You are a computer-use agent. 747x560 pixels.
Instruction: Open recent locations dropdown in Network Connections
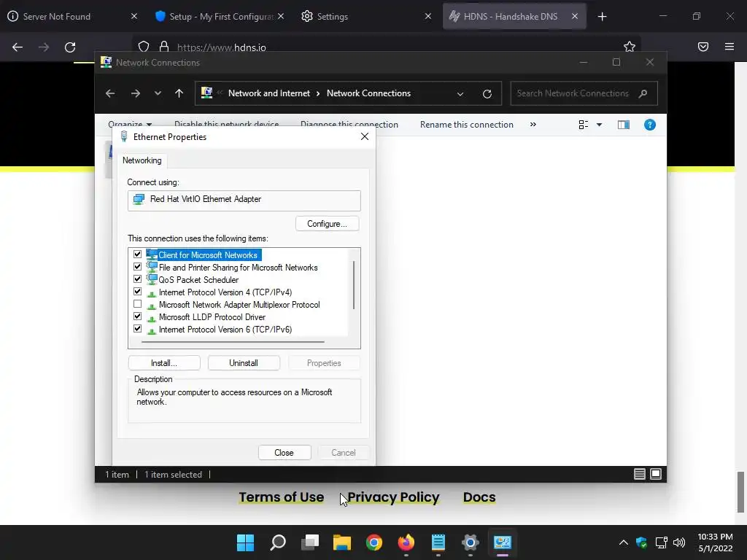click(x=158, y=93)
